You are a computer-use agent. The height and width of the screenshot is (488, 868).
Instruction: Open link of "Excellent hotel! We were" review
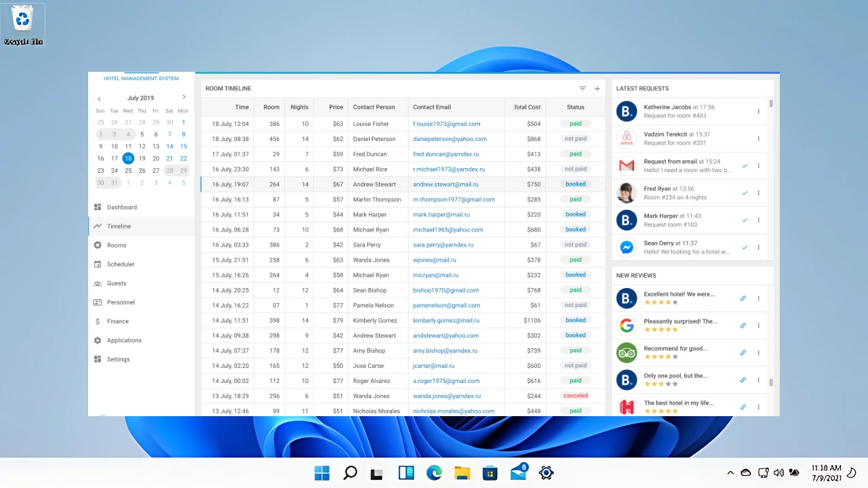click(x=743, y=298)
